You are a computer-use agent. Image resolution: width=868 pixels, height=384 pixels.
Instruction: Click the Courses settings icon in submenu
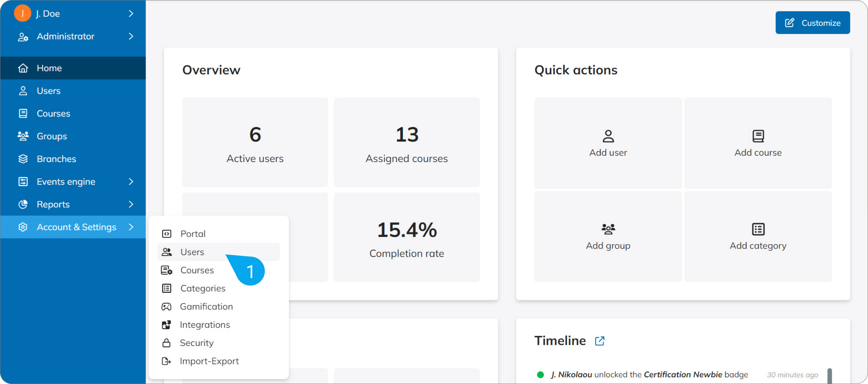click(x=167, y=270)
